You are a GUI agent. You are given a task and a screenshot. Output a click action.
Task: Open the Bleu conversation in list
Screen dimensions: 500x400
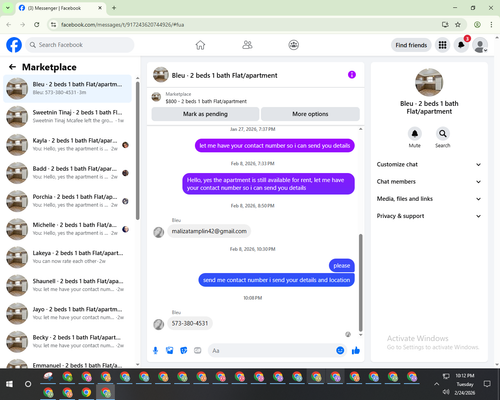67,89
